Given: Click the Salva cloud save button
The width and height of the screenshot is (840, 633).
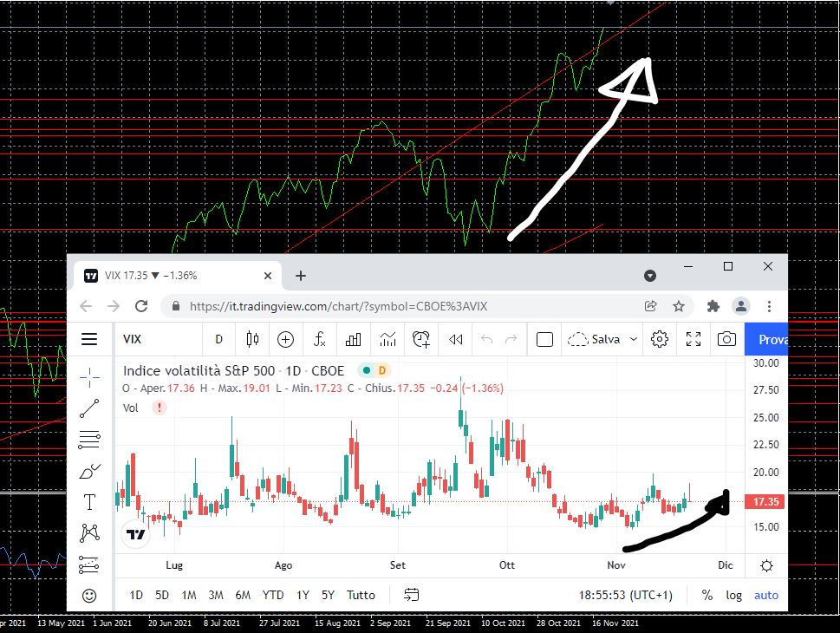Looking at the screenshot, I should coord(594,339).
